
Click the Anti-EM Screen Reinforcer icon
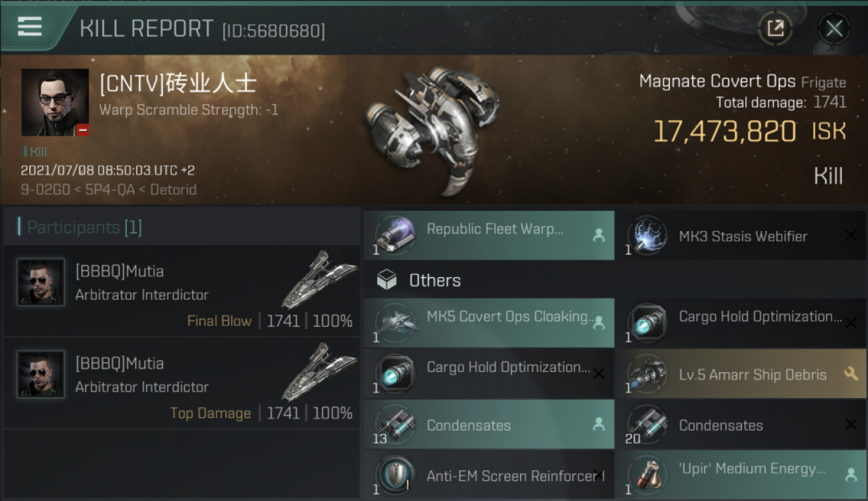click(395, 475)
